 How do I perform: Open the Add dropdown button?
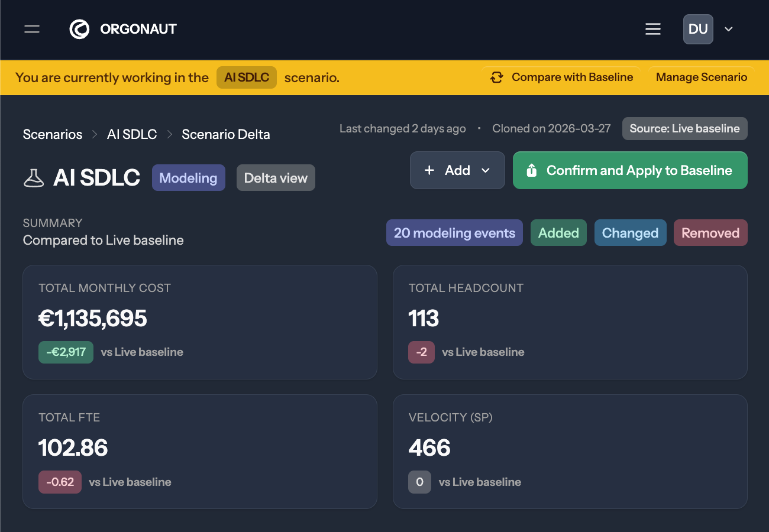(x=457, y=170)
